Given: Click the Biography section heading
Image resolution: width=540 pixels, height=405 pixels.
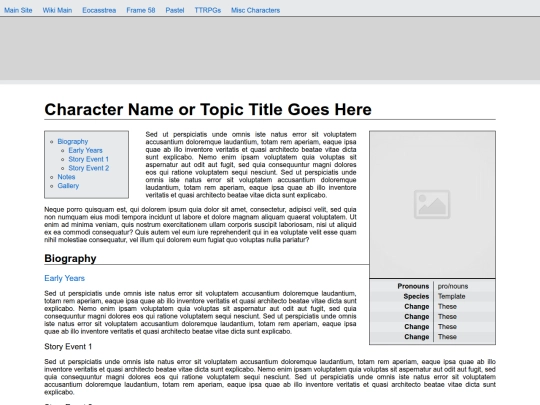Looking at the screenshot, I should tap(70, 259).
